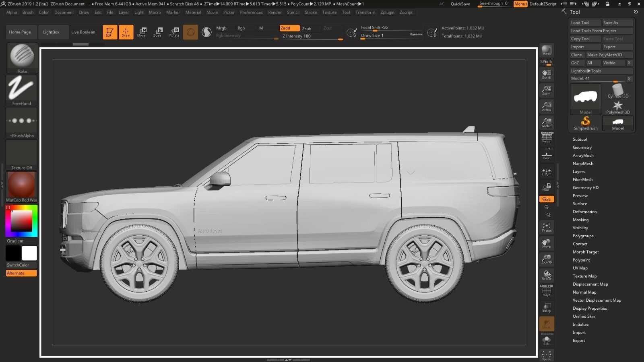Toggle Zadd sculpting mode
This screenshot has width=644, height=362.
(x=289, y=28)
